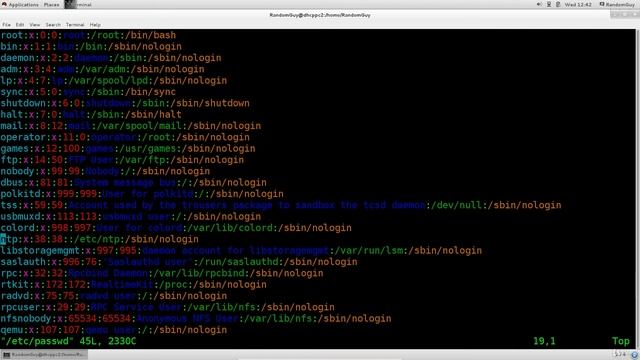Click the libstoragemgmt:x:997:995 line
This screenshot has height=360, width=640.
(x=241, y=251)
